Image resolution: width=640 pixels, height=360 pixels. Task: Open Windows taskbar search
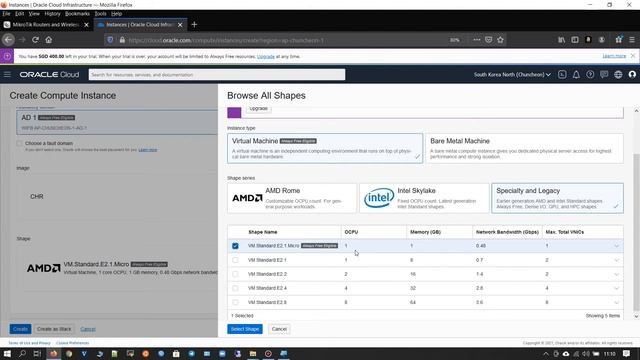pos(22,353)
